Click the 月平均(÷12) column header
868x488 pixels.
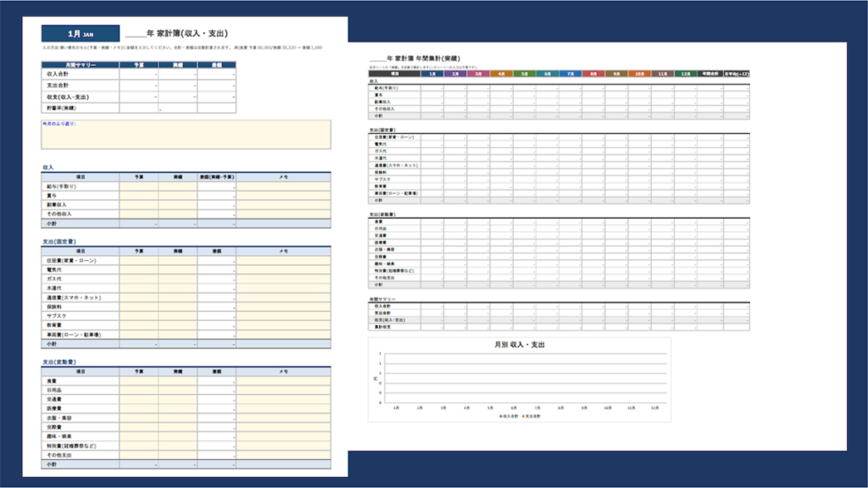737,74
